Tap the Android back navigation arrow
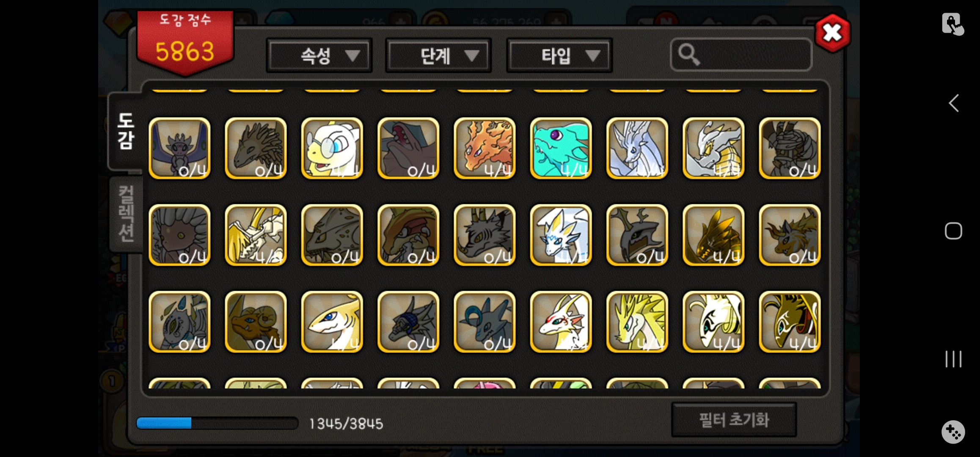The height and width of the screenshot is (457, 980). [x=953, y=103]
